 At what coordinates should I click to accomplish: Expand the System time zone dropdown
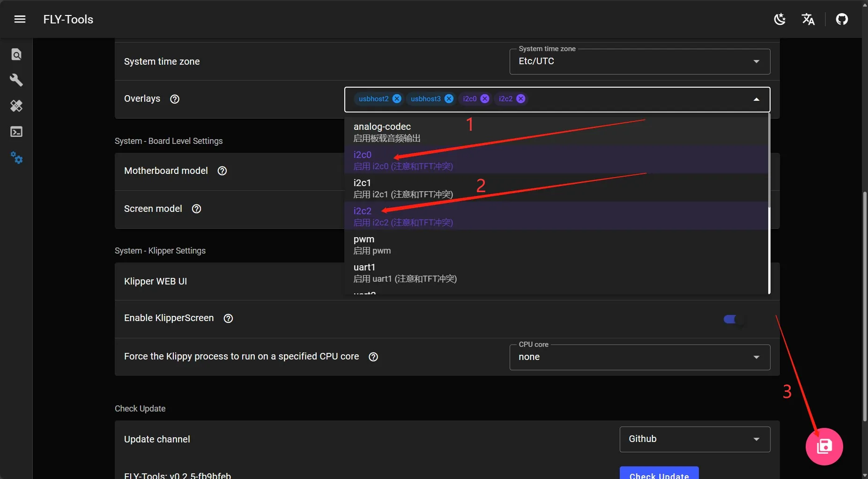click(756, 61)
